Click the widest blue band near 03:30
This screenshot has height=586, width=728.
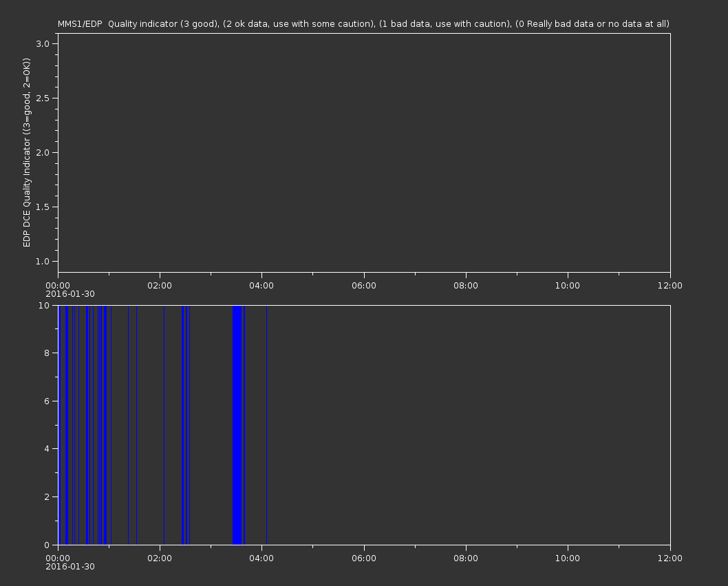coord(237,425)
